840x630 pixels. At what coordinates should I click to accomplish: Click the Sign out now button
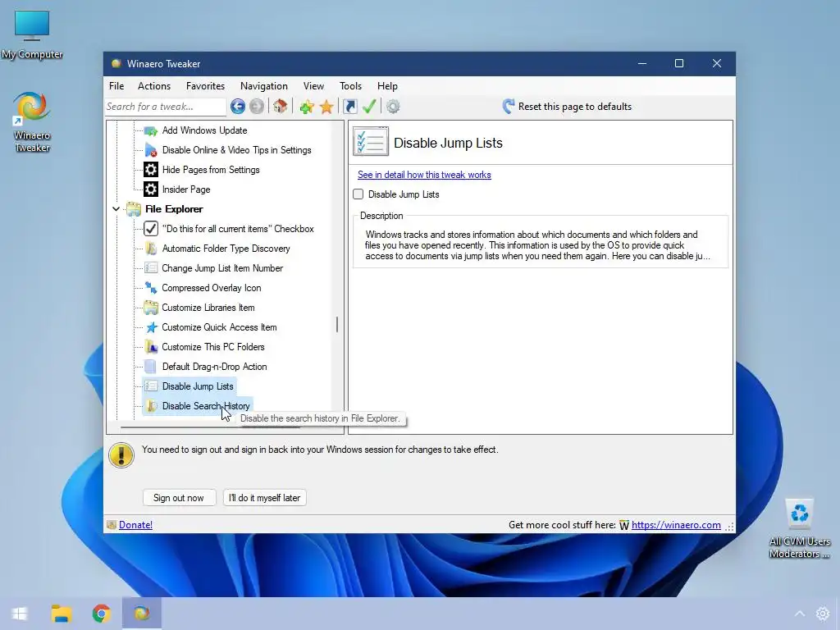[x=179, y=498]
